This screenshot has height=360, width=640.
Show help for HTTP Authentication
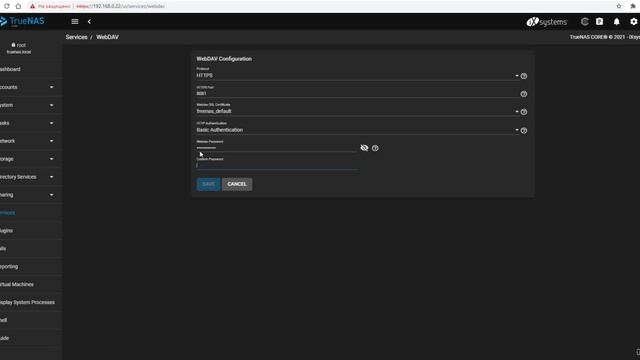click(524, 131)
